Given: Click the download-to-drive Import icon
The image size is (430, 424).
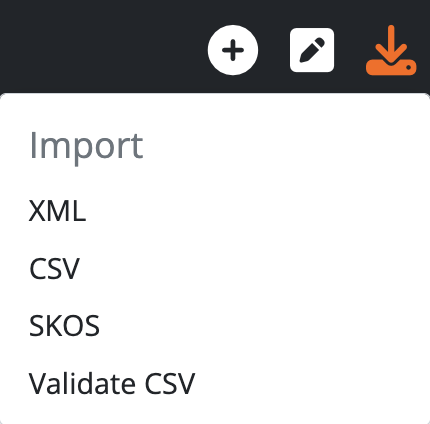Looking at the screenshot, I should click(391, 50).
